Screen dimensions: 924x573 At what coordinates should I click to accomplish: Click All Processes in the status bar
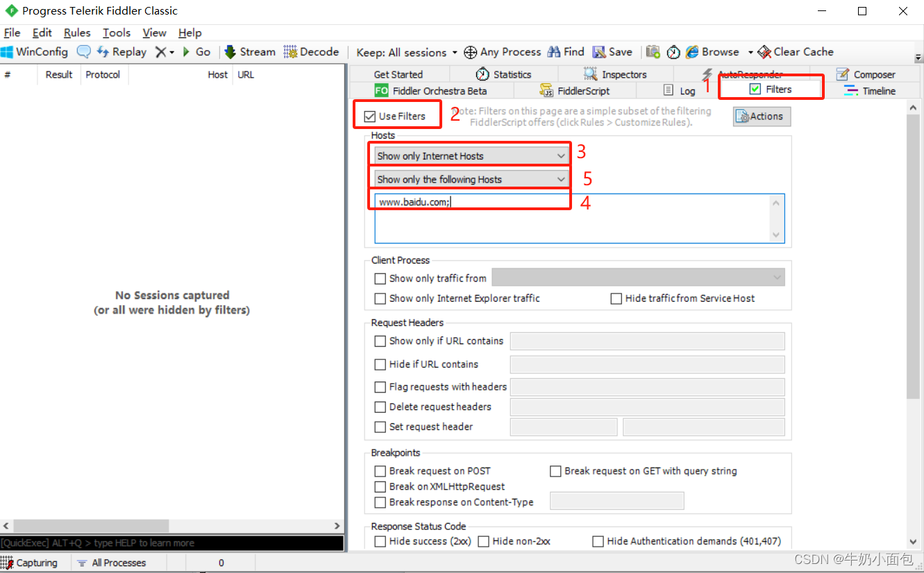(x=118, y=562)
